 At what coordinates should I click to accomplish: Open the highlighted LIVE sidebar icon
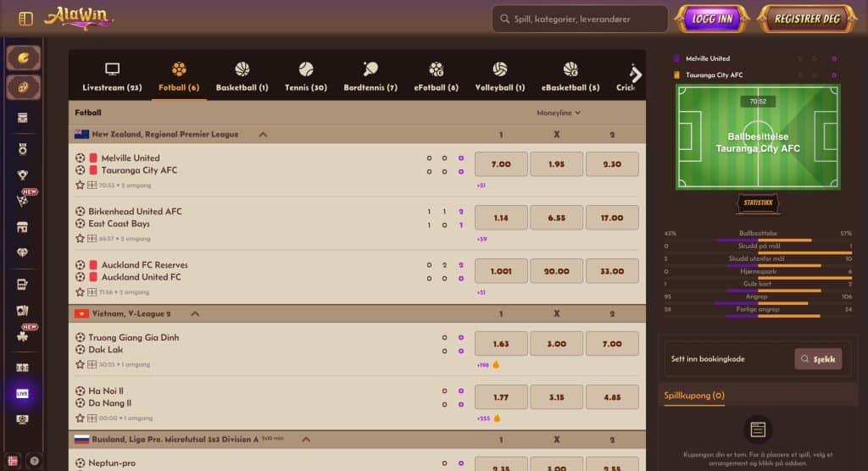[23, 394]
